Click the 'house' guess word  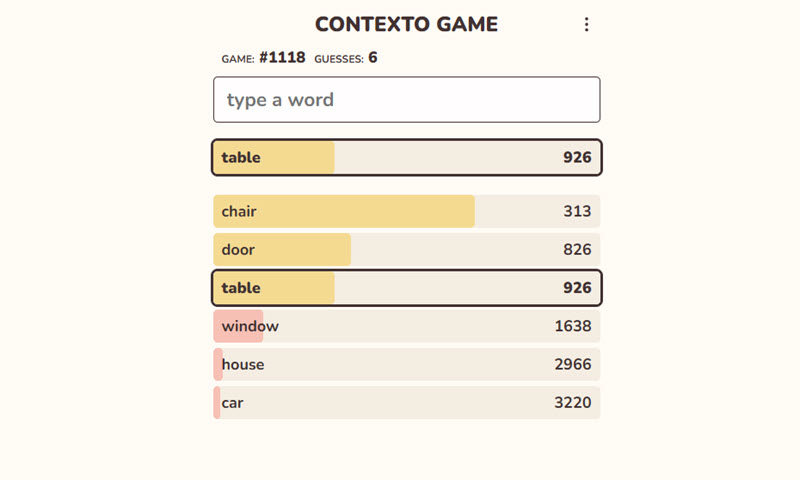[243, 364]
